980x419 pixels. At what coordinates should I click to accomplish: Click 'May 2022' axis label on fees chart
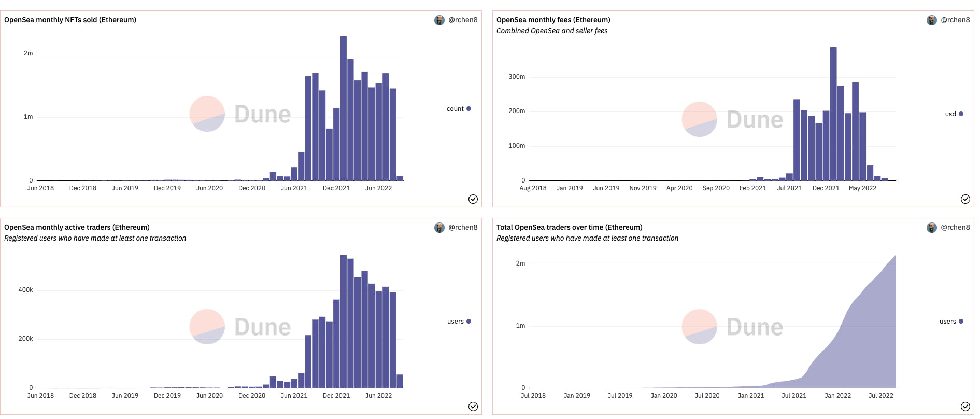[x=862, y=188]
